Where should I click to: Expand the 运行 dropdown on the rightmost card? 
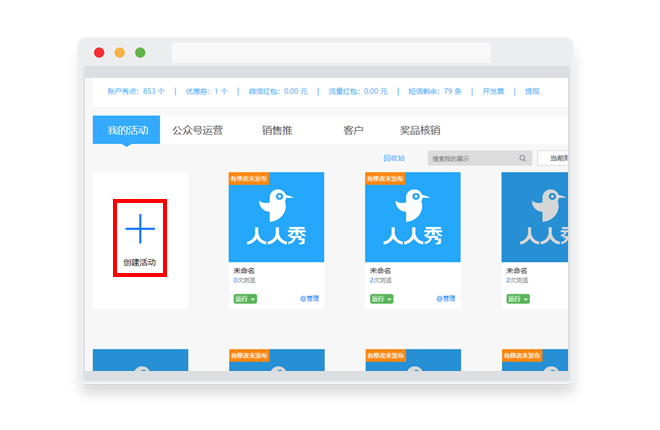[x=518, y=299]
